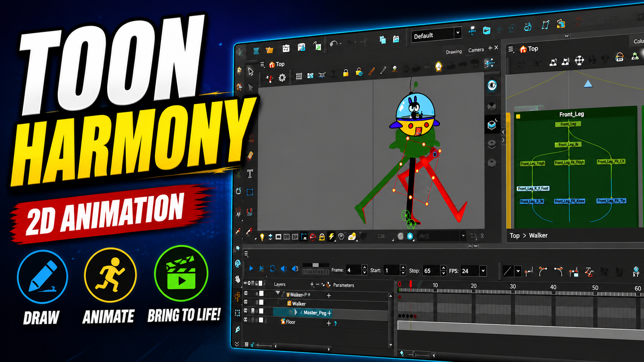Select the Front_Leg_FK_Knee node

(x=569, y=201)
